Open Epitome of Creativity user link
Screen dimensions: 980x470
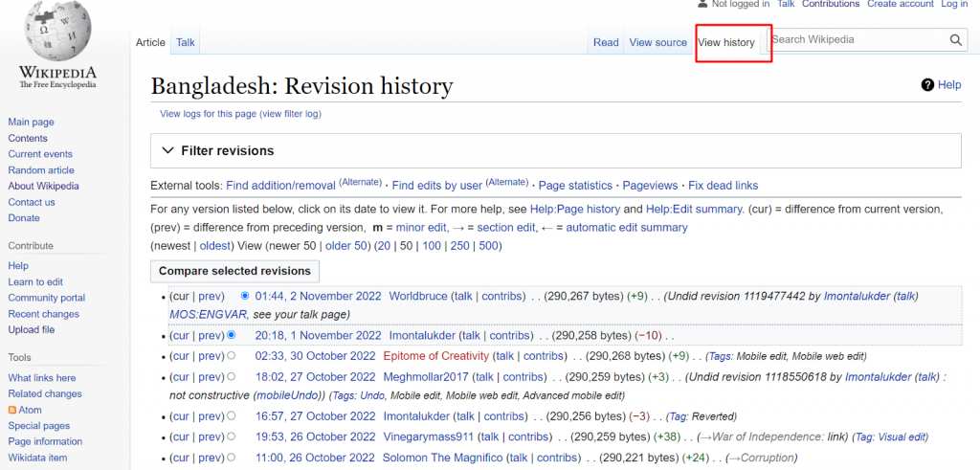pyautogui.click(x=435, y=356)
